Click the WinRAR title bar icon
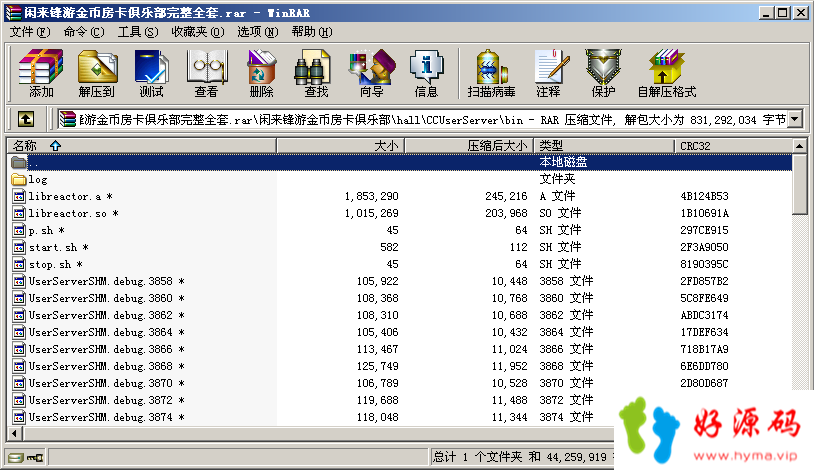The image size is (814, 470). tap(13, 12)
